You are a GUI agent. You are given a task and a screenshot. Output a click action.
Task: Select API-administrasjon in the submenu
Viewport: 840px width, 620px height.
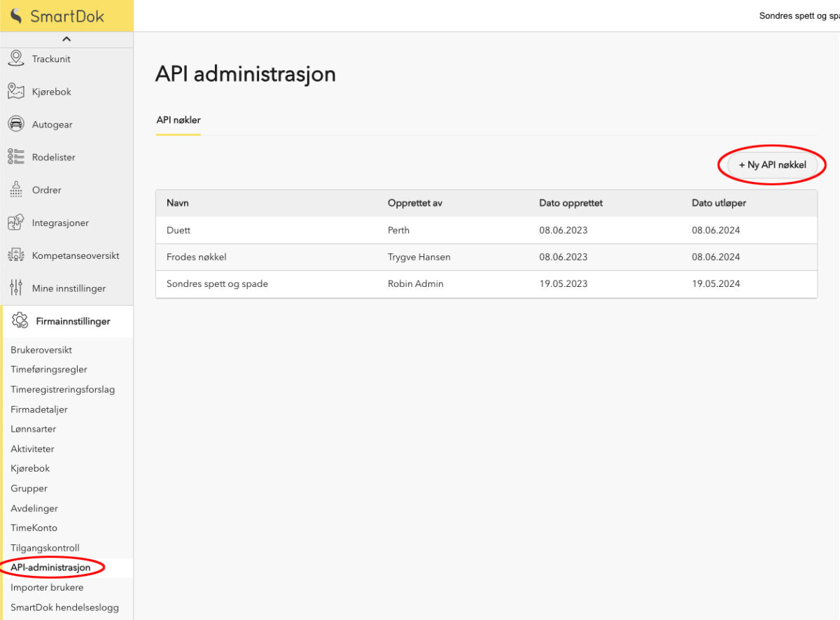50,568
